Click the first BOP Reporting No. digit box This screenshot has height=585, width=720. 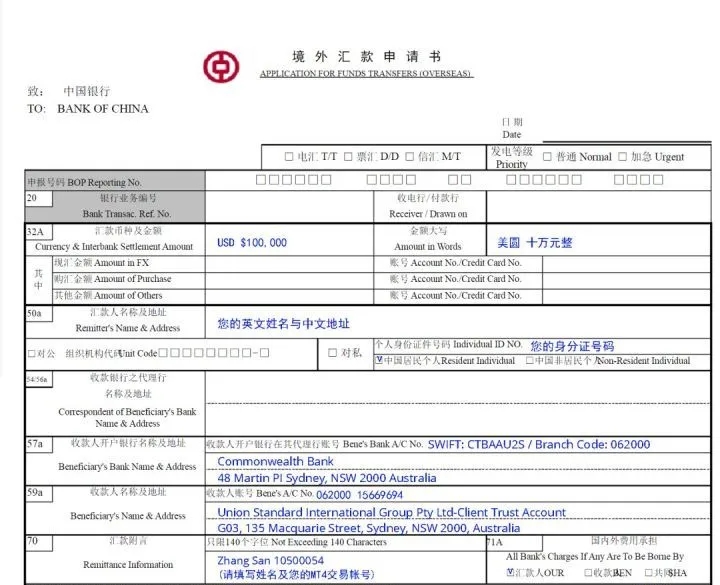(260, 180)
